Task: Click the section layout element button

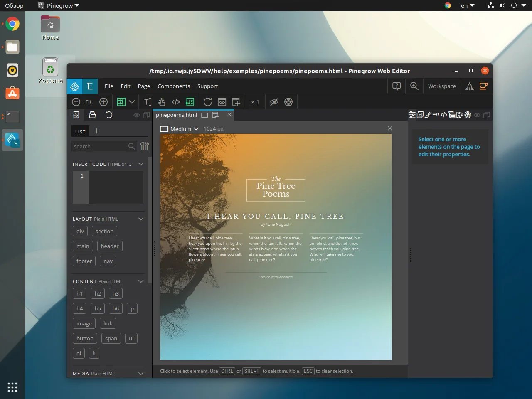Action: point(104,231)
